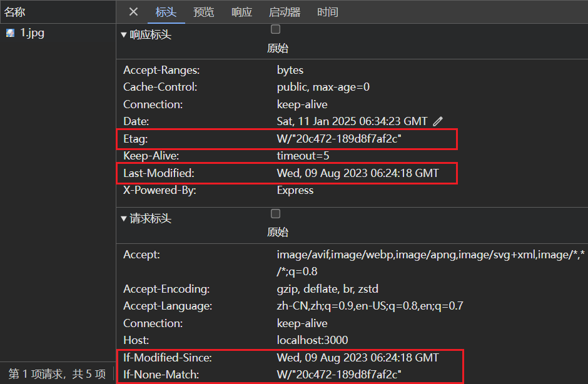Switch to the 预览 tab
Screen dimensions: 588x384
pos(204,12)
